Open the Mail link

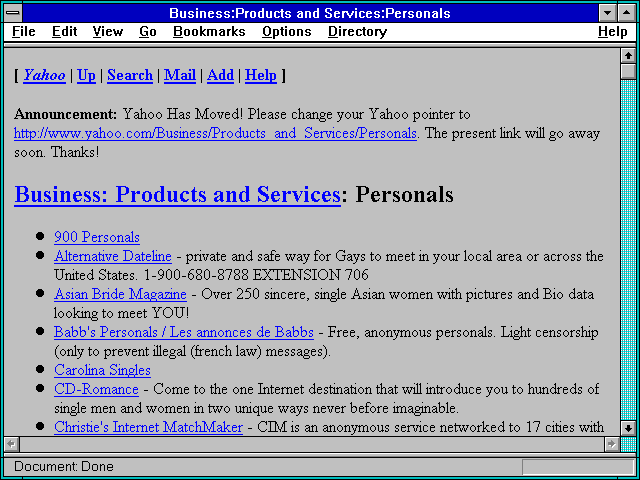(180, 76)
